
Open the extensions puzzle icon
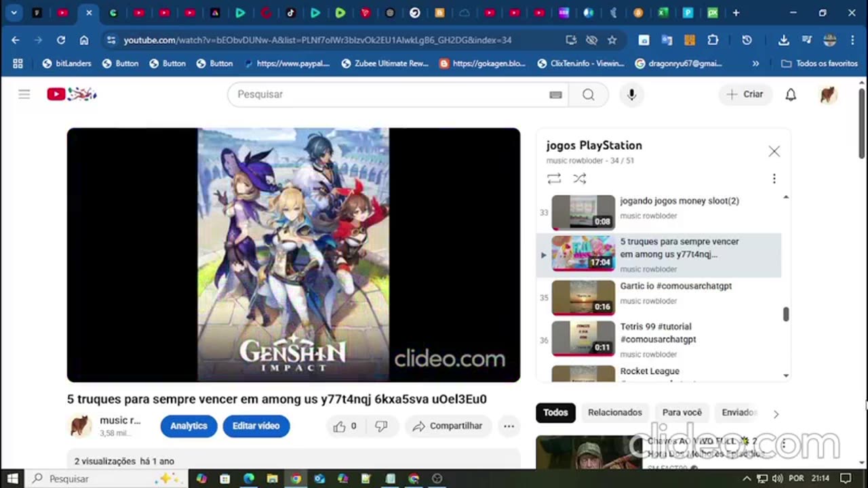pyautogui.click(x=713, y=40)
